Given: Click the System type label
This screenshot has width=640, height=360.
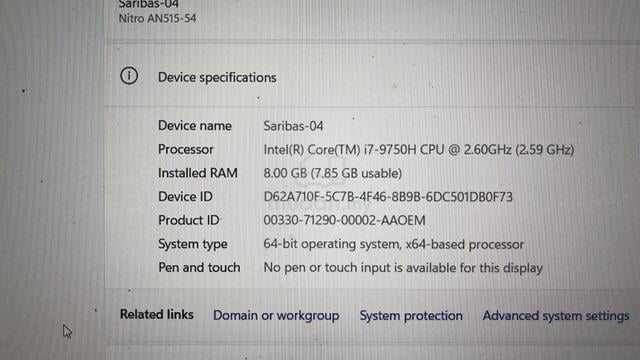Looking at the screenshot, I should click(193, 244).
